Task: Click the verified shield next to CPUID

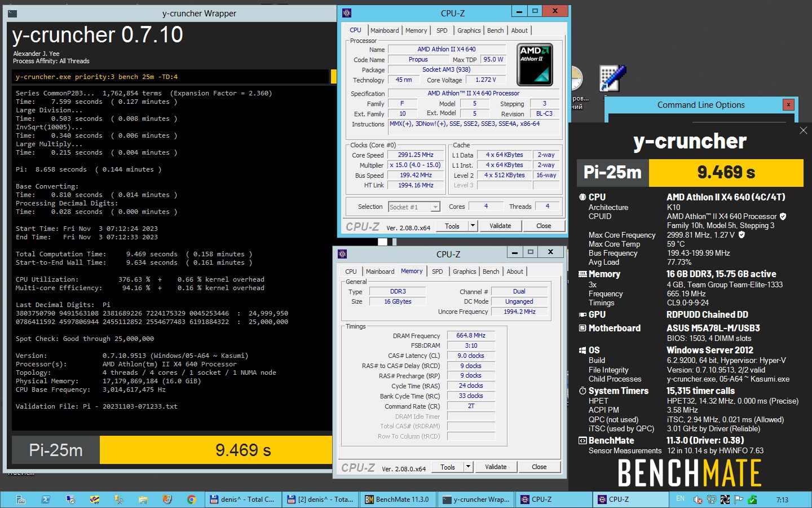Action: tap(783, 216)
